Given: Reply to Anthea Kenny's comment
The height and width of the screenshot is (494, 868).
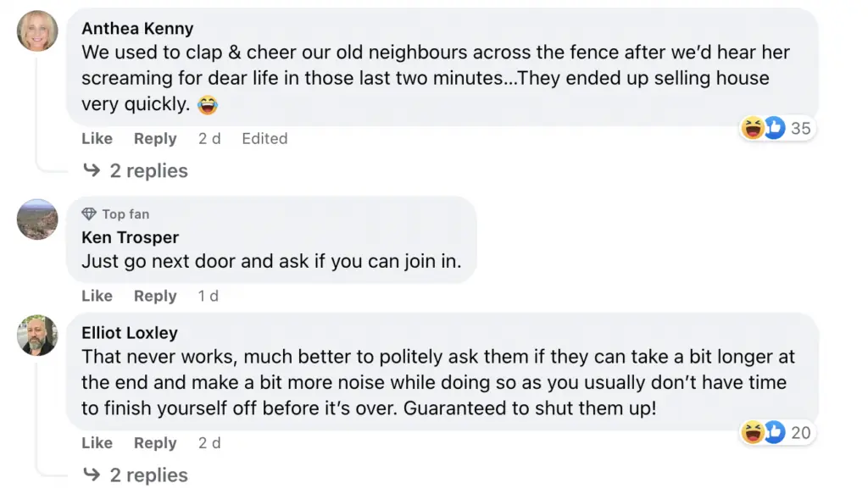Looking at the screenshot, I should (155, 139).
